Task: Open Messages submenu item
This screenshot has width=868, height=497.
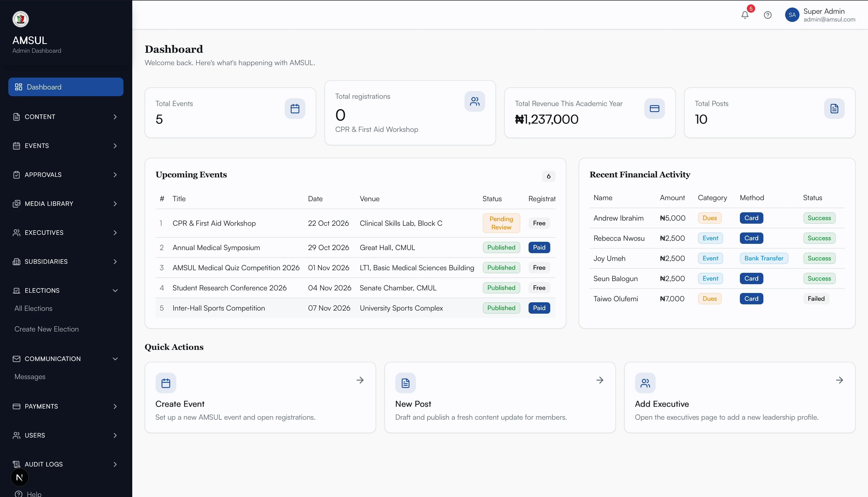Action: (x=30, y=377)
